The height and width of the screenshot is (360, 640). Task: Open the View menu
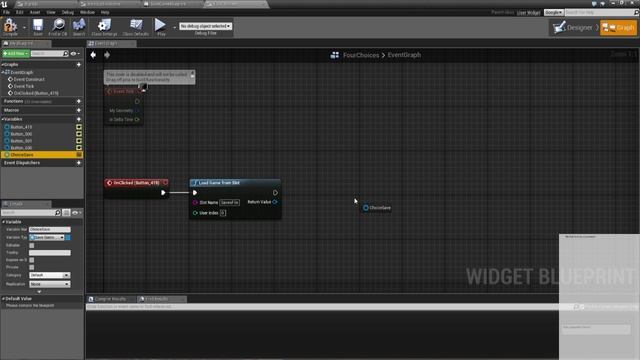pos(51,12)
